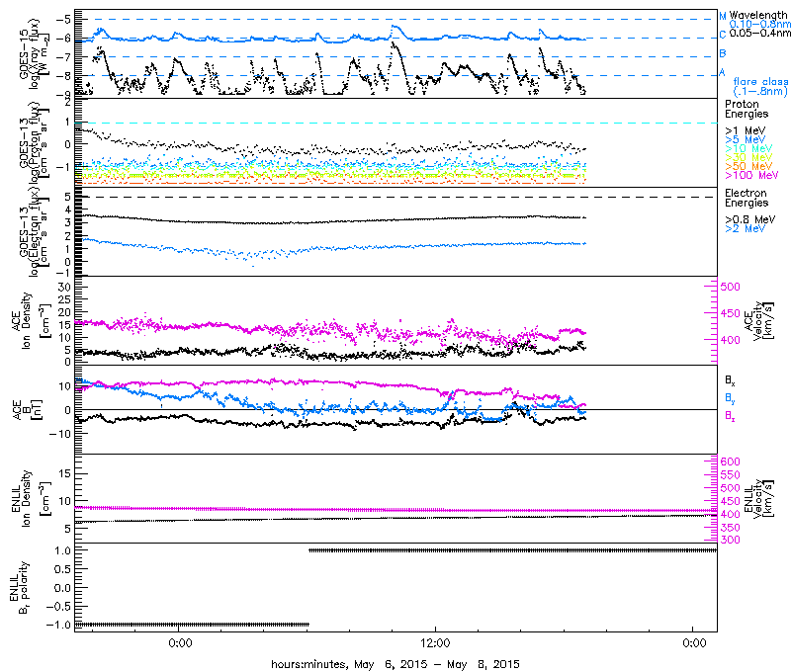Click the '>1 MeV' proton energy legend label
The width and height of the screenshot is (791, 672).
click(746, 130)
